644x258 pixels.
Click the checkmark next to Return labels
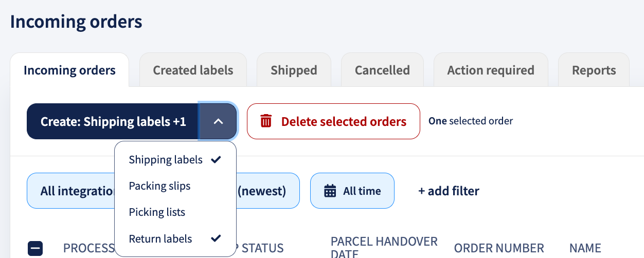tap(216, 238)
